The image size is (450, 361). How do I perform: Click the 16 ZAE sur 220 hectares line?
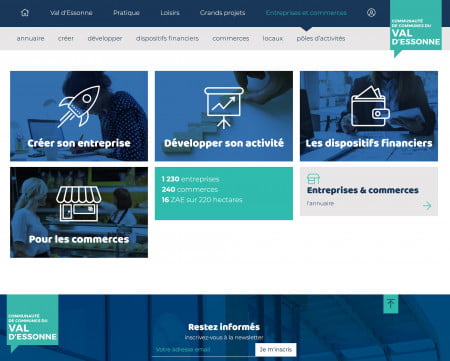[x=202, y=200]
